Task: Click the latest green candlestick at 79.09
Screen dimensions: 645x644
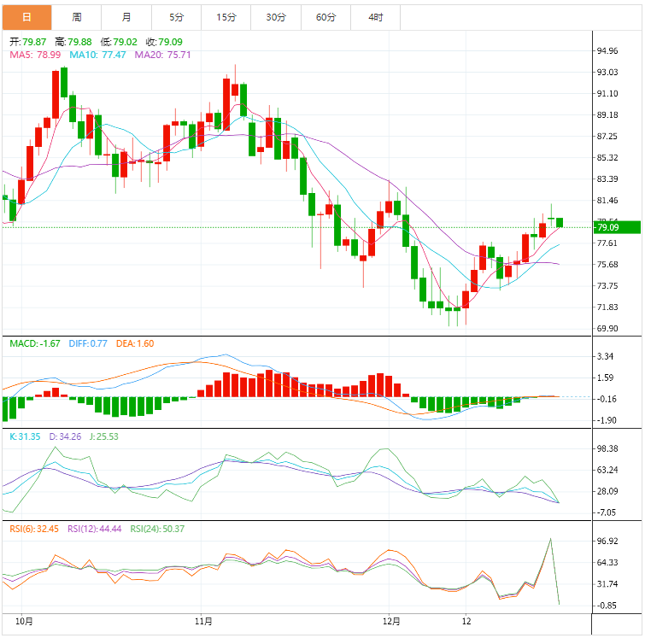Action: (560, 222)
